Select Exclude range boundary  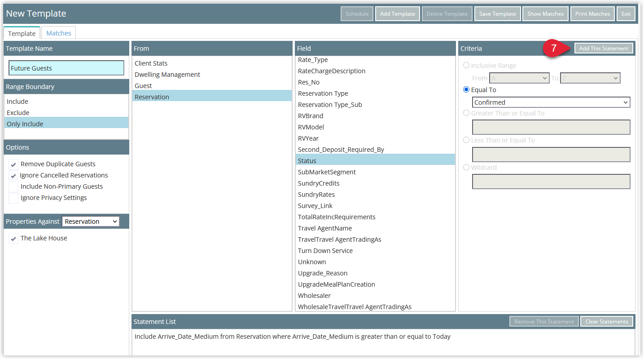[66, 113]
